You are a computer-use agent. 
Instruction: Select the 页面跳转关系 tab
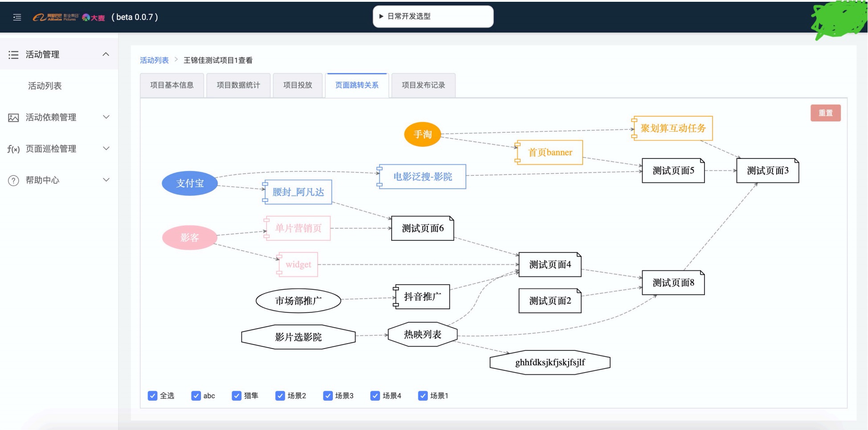pos(357,85)
